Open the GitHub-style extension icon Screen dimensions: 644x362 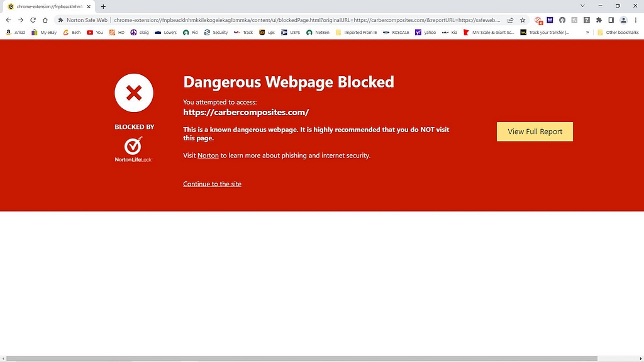[562, 20]
